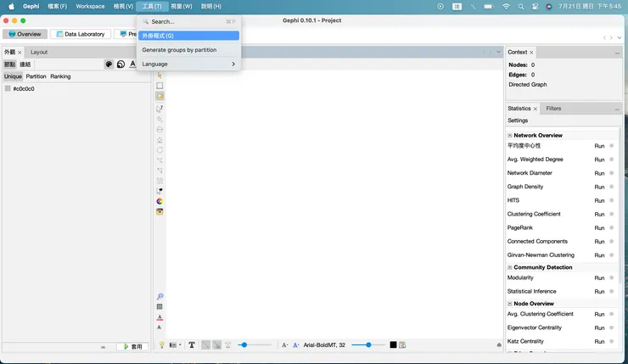Open the Data Laboratory view
Image resolution: width=628 pixels, height=364 pixels.
pos(81,34)
